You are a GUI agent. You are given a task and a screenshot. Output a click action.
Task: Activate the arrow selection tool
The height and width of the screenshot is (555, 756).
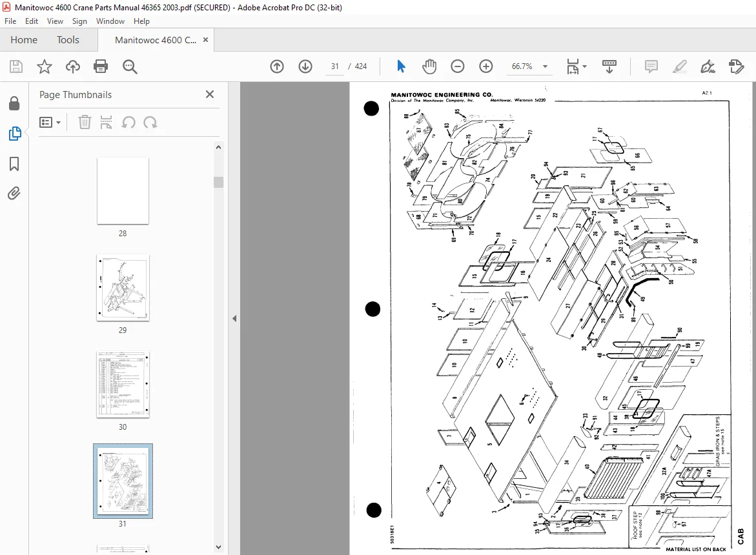[x=401, y=66]
